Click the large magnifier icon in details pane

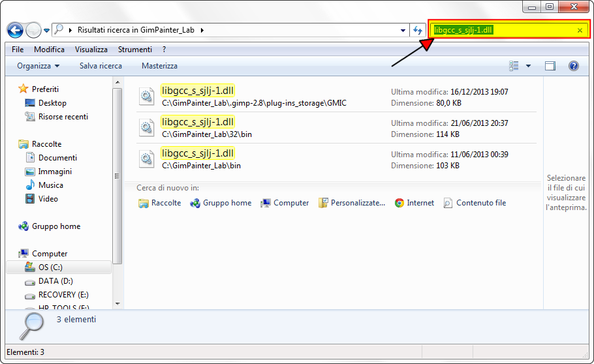[x=32, y=327]
